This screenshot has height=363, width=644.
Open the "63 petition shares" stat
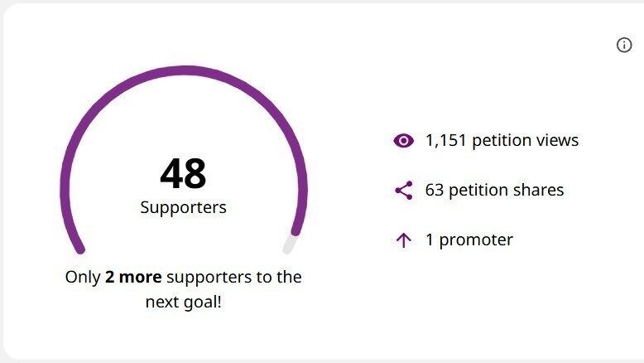coord(494,191)
